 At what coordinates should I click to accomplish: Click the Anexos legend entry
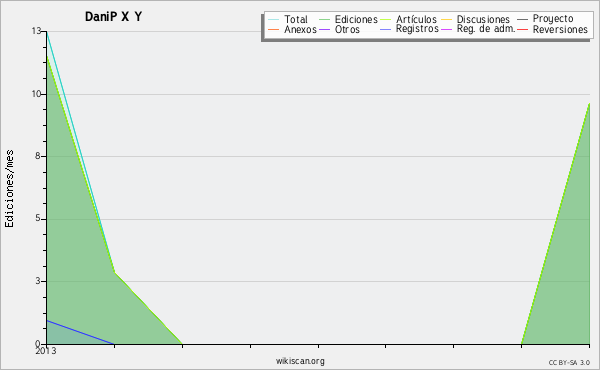292,29
